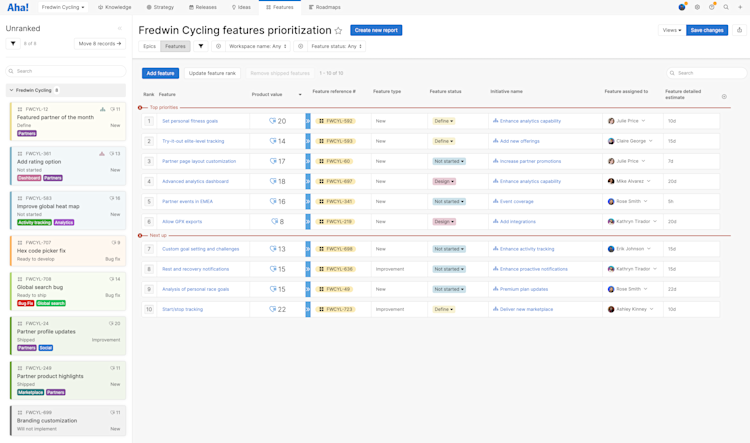Viewport: 750px width, 443px height.
Task: Click the feature icon on FWCYL-592 reference
Action: (321, 121)
